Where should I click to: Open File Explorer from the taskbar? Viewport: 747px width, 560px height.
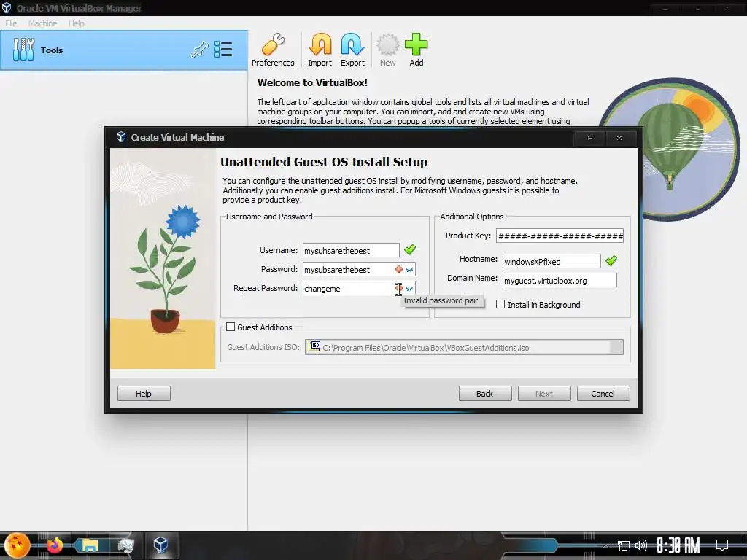[x=90, y=545]
